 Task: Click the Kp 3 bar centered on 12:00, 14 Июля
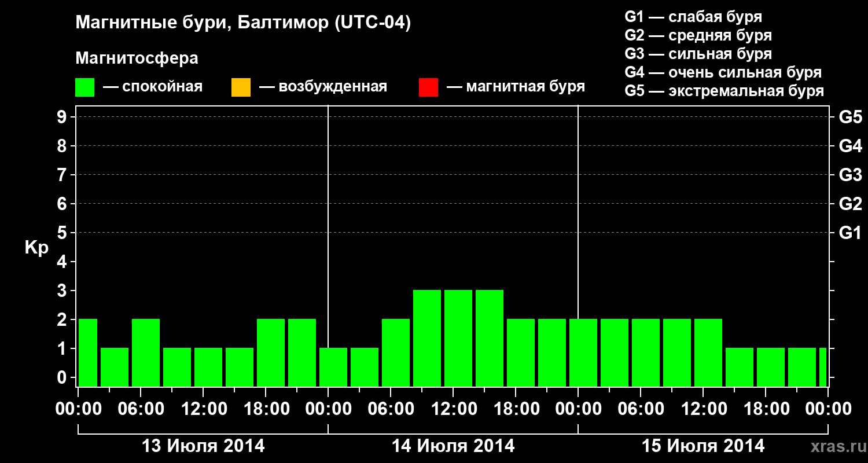(458, 338)
